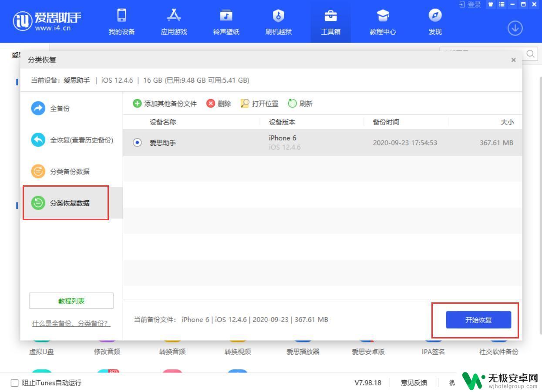Viewport: 542px width, 392px height.
Task: Click 意见反馈 in the status bar
Action: [414, 383]
